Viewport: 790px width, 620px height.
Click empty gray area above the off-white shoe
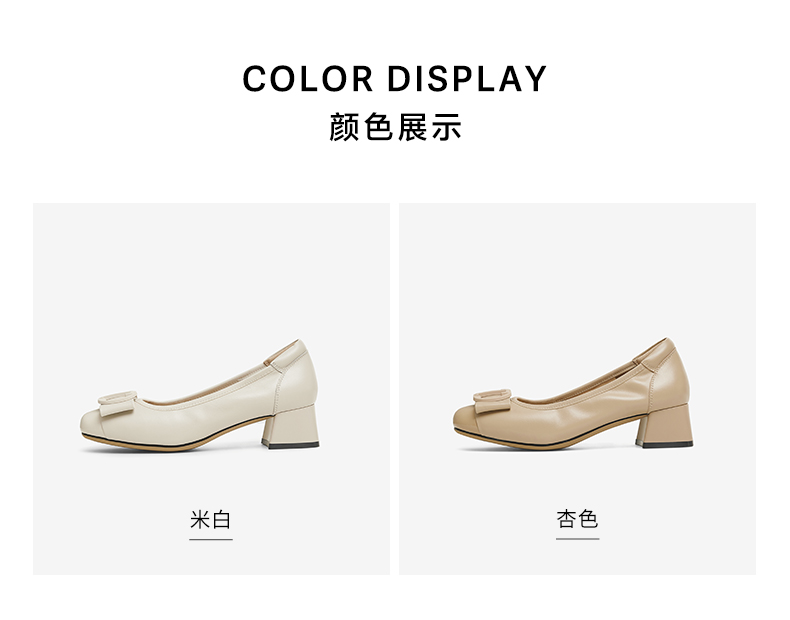(x=211, y=267)
